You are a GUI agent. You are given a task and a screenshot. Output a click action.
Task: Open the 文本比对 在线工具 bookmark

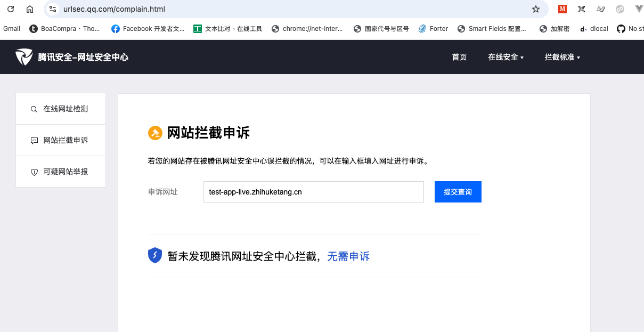tap(228, 29)
